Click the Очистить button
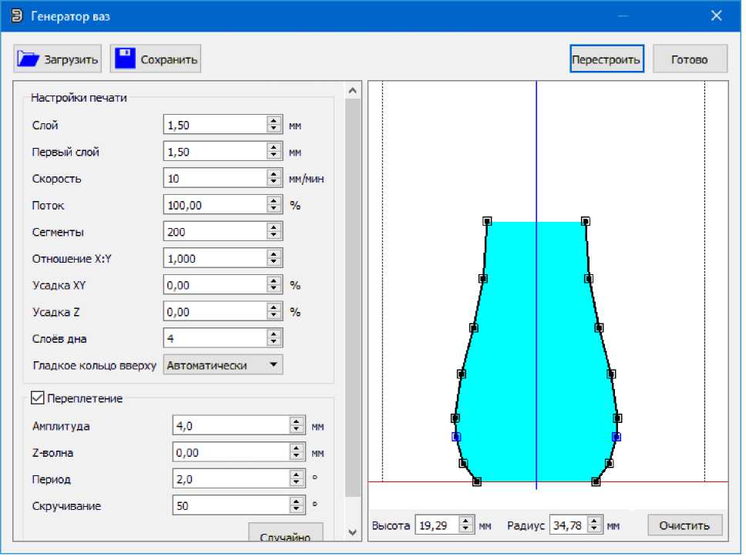The height and width of the screenshot is (560, 746). 684,526
